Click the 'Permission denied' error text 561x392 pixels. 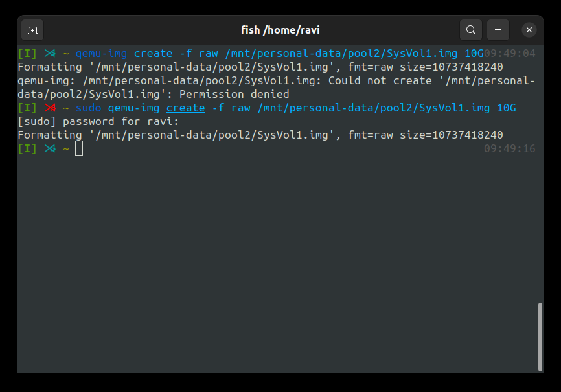coord(234,94)
